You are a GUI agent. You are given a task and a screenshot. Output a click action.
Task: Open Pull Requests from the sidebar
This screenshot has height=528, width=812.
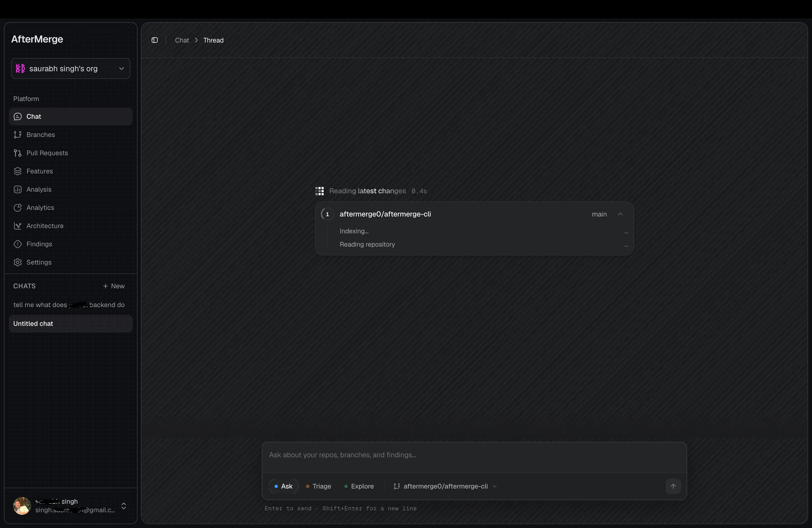pos(71,153)
